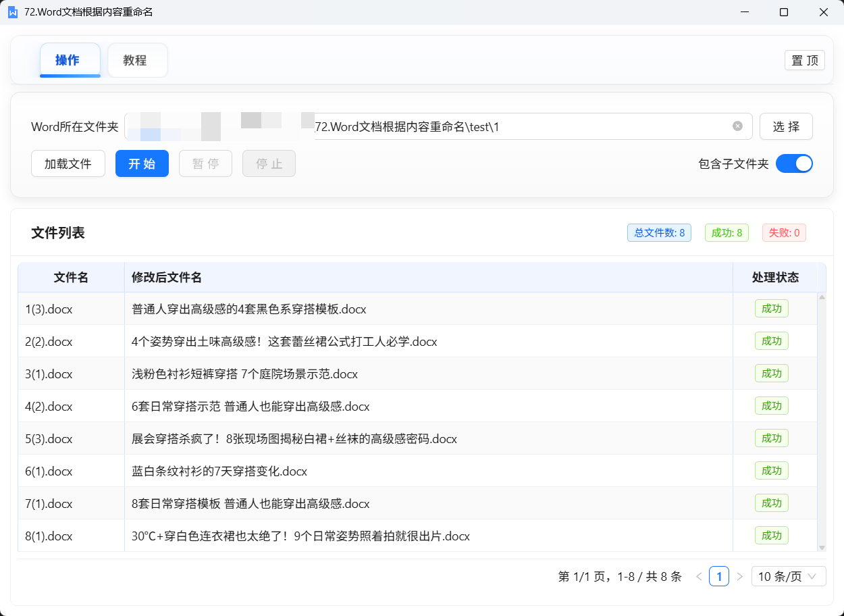Select page 1 in the pagination
The height and width of the screenshot is (616, 844).
point(719,576)
